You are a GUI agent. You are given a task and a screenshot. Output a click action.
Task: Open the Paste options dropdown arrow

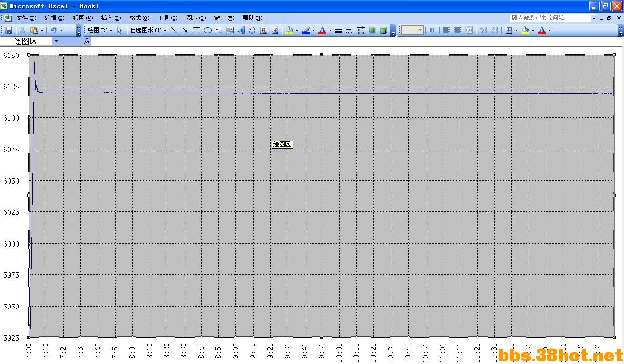coord(42,30)
